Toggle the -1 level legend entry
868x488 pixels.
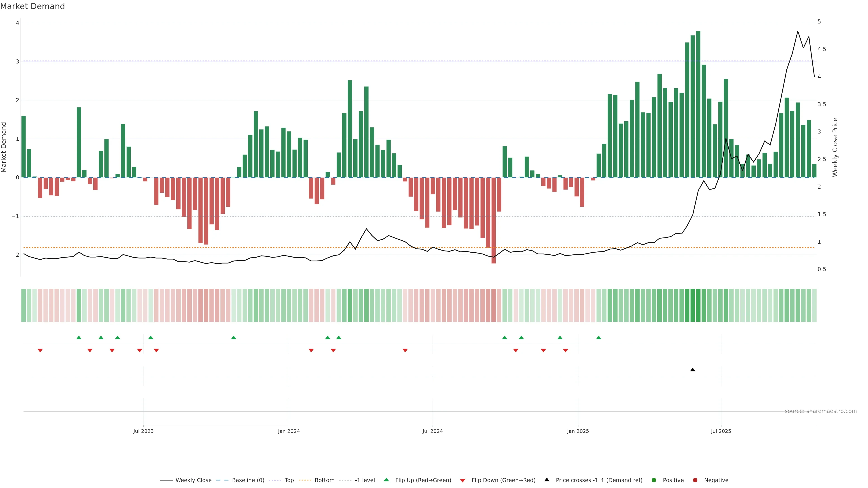pyautogui.click(x=365, y=480)
